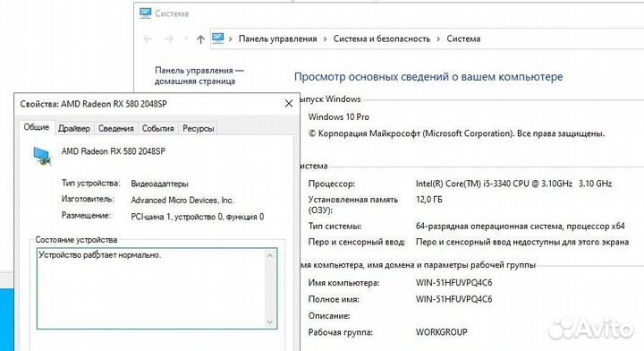644x351 pixels.
Task: Open Панель управления — домашняя страница link
Action: (199, 75)
